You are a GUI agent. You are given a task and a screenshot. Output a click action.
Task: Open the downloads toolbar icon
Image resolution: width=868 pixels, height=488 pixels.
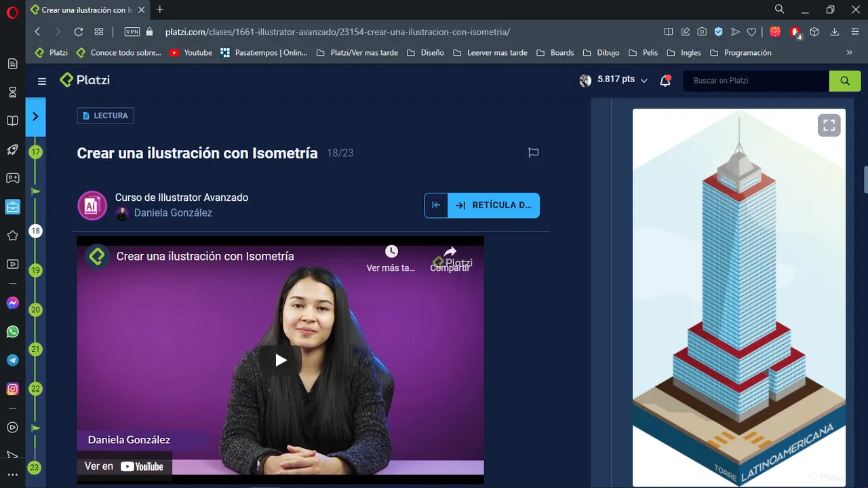(835, 32)
